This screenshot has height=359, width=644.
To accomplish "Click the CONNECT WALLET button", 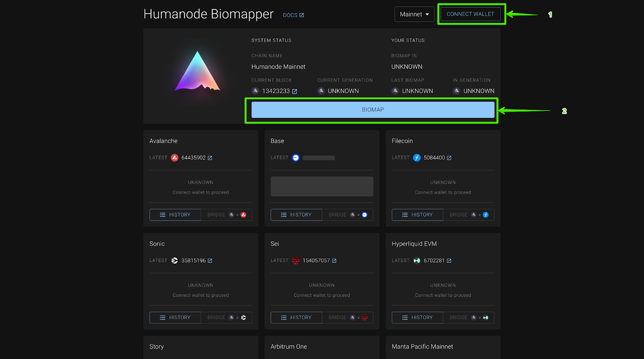I will point(471,14).
